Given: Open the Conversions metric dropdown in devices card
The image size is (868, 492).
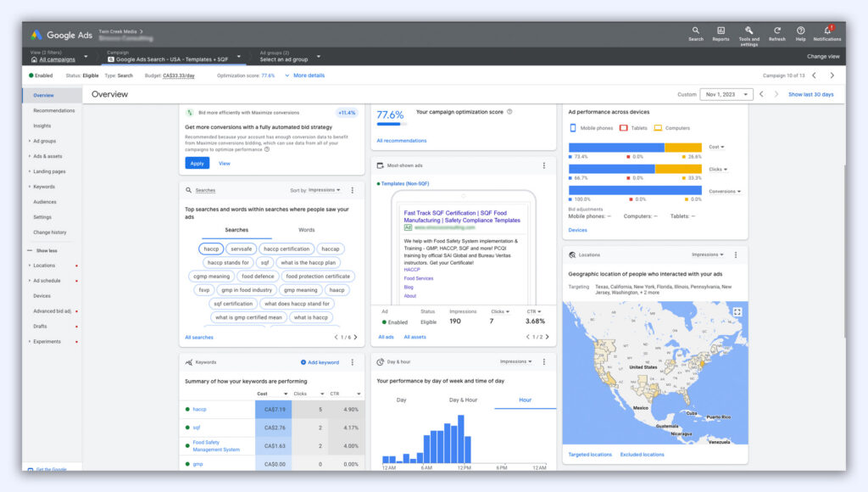Looking at the screenshot, I should tap(724, 191).
